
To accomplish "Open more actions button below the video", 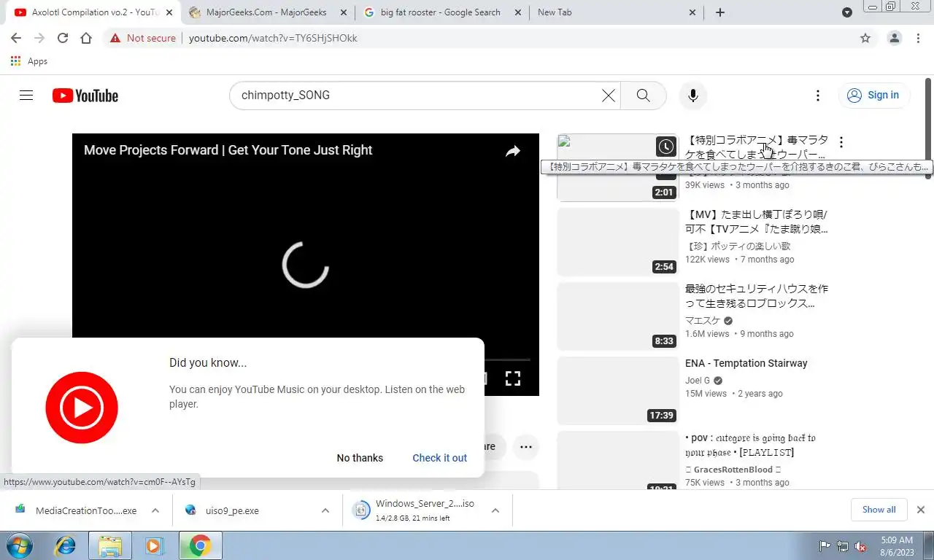I will (x=525, y=447).
